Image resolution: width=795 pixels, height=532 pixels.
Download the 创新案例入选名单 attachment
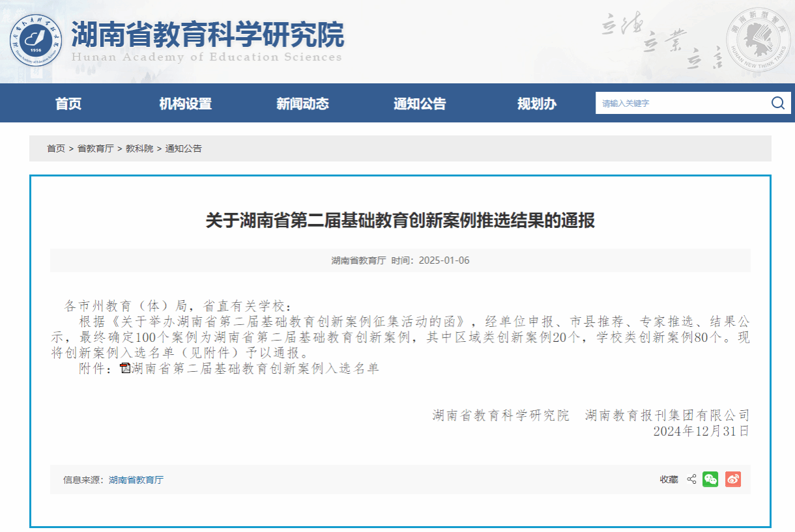(x=254, y=369)
